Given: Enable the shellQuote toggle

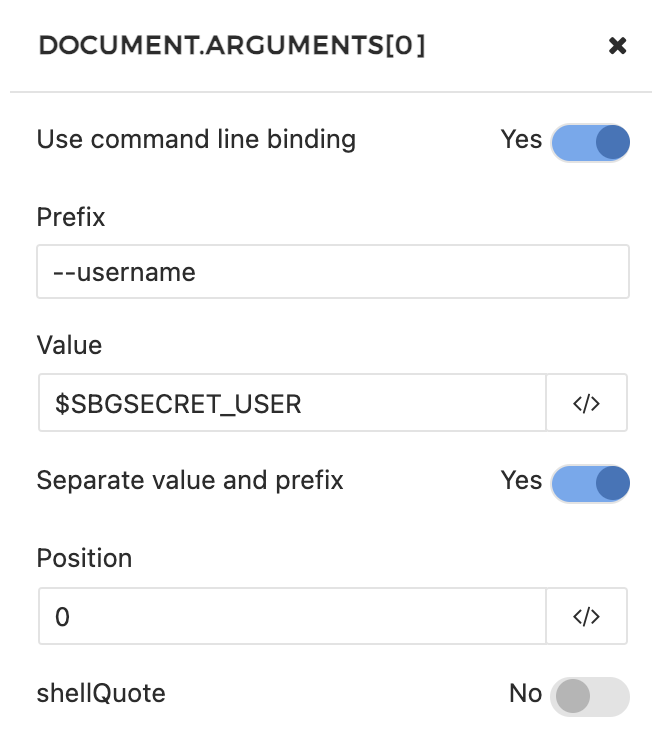Looking at the screenshot, I should click(x=590, y=696).
